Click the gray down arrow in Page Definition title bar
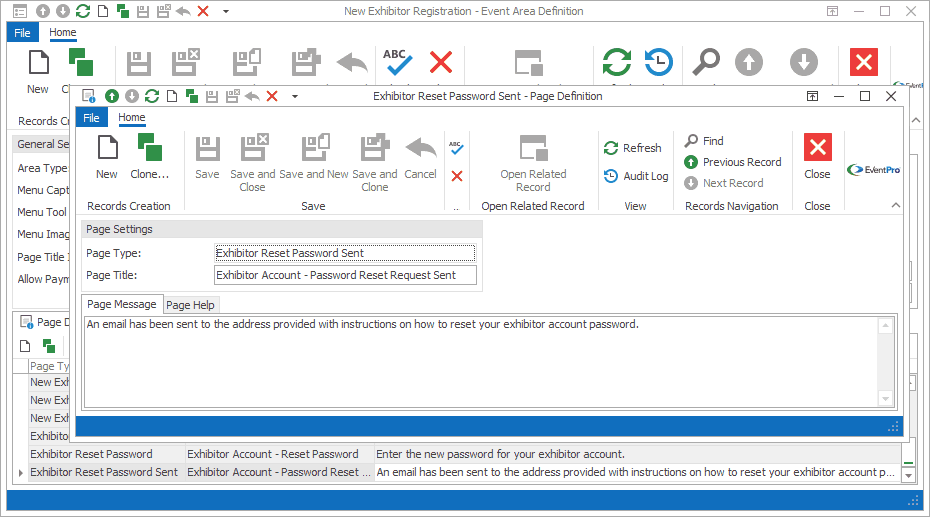Viewport: 930px width, 517px height. (x=132, y=96)
